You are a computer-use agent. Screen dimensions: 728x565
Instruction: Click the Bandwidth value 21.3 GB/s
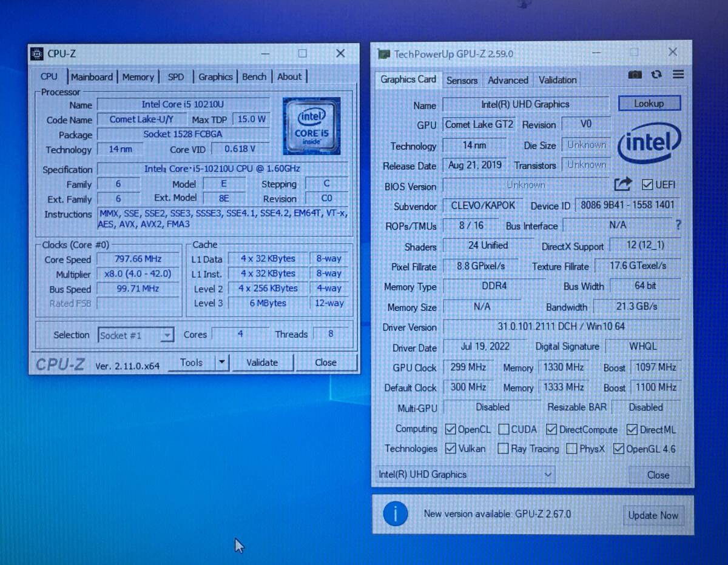636,306
